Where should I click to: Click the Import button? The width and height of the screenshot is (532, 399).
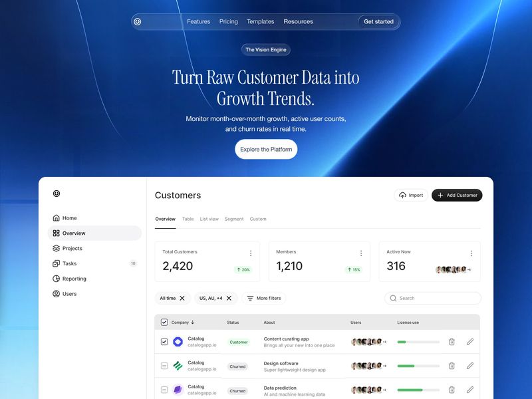point(411,195)
